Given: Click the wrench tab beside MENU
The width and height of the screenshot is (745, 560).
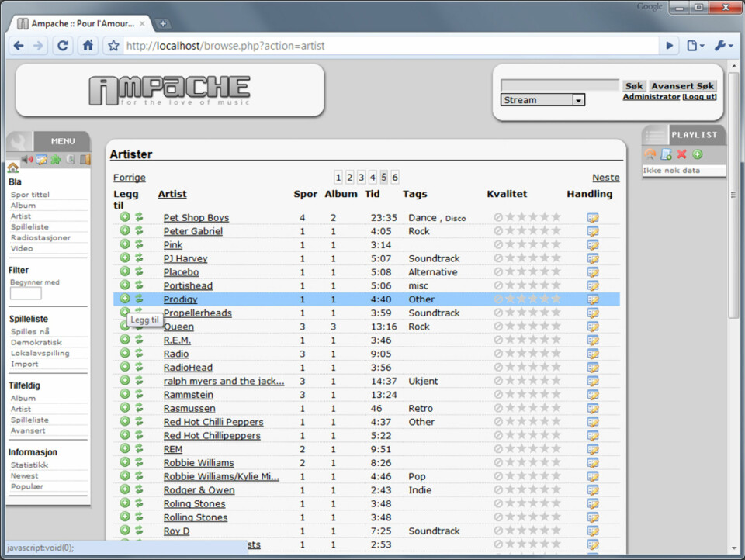Looking at the screenshot, I should (19, 141).
